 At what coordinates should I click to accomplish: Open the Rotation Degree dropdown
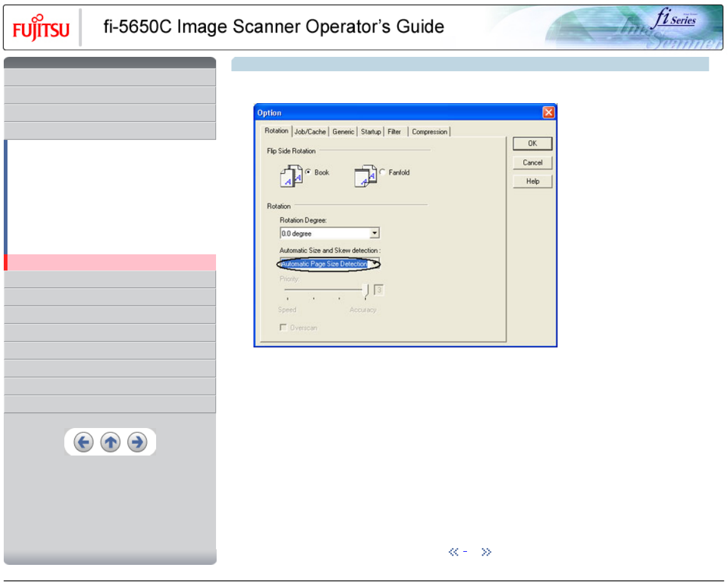pos(374,232)
